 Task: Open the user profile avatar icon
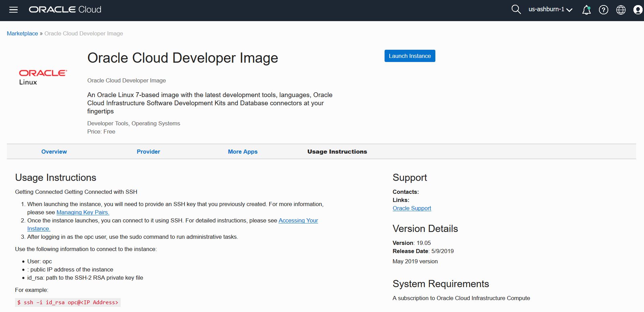pyautogui.click(x=638, y=10)
